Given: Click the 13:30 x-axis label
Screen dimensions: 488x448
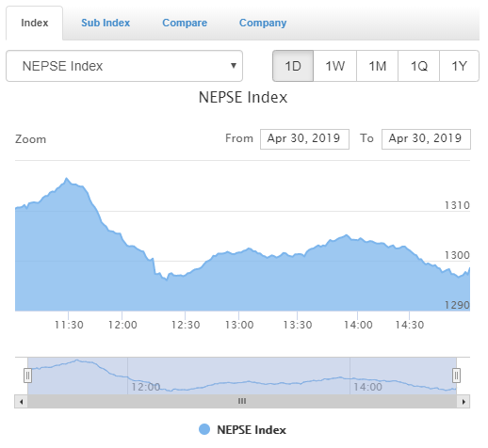Looking at the screenshot, I should tap(298, 325).
